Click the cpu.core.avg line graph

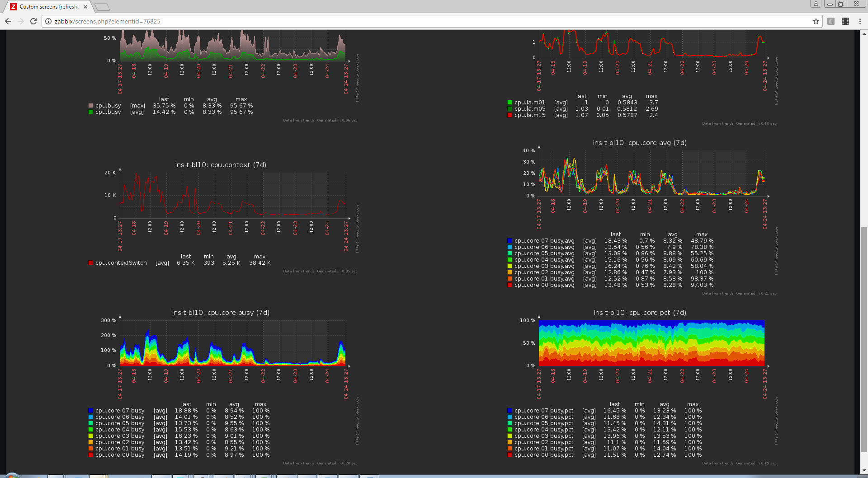(x=651, y=173)
